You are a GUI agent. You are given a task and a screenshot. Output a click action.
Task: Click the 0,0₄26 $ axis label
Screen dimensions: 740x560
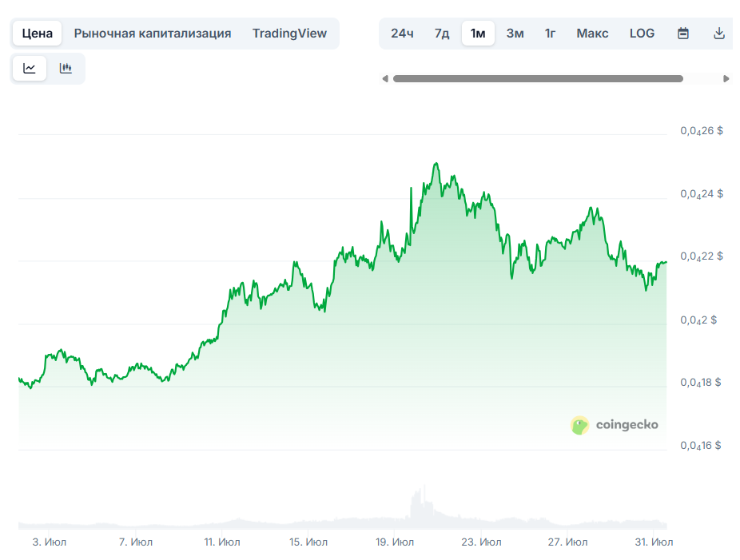[702, 131]
